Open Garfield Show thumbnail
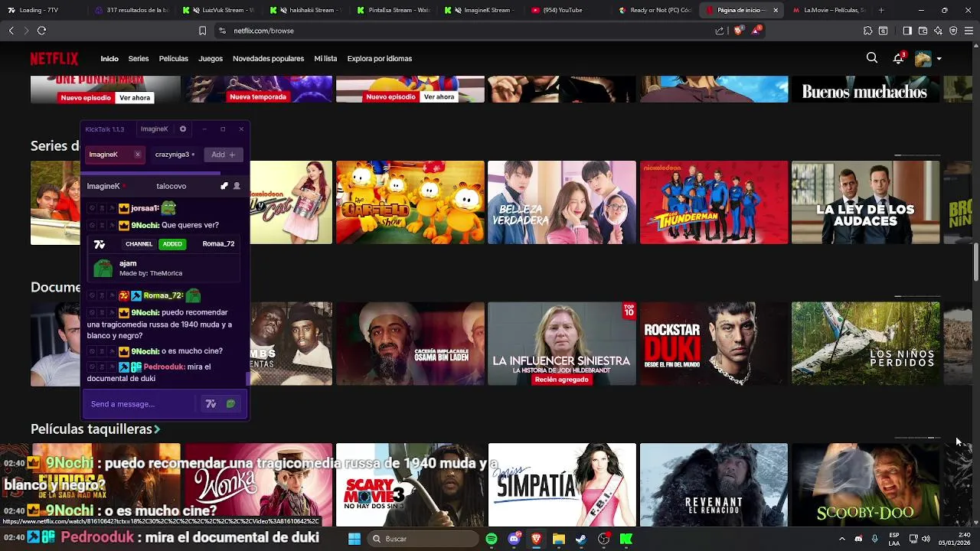This screenshot has height=551, width=980. [410, 202]
